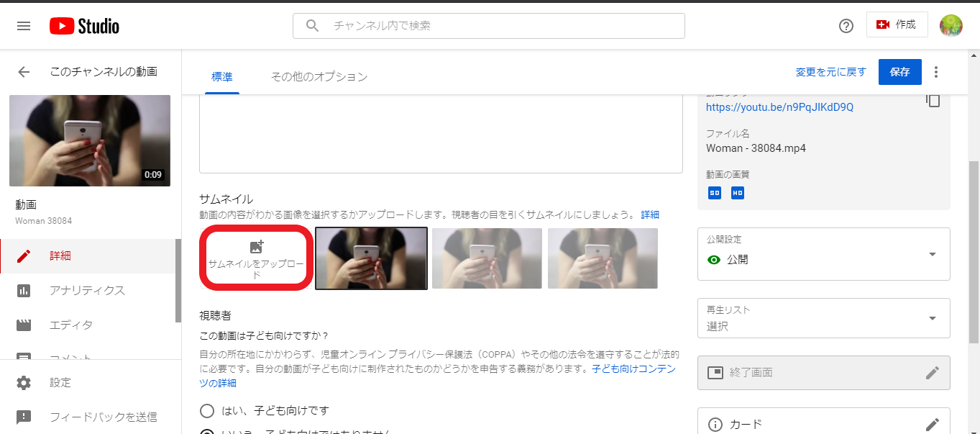Screen dimensions: 980x434
Task: Click the search magnifier icon
Action: (x=312, y=26)
